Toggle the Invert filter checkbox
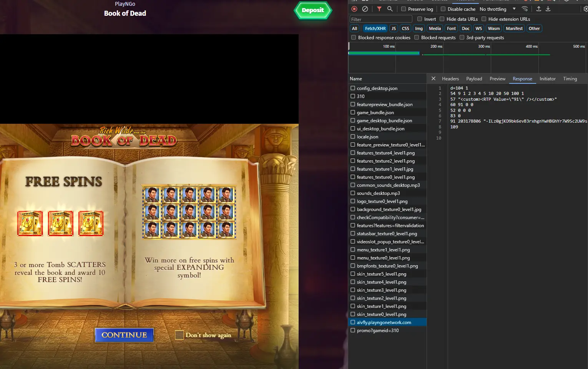Image resolution: width=588 pixels, height=369 pixels. point(420,19)
